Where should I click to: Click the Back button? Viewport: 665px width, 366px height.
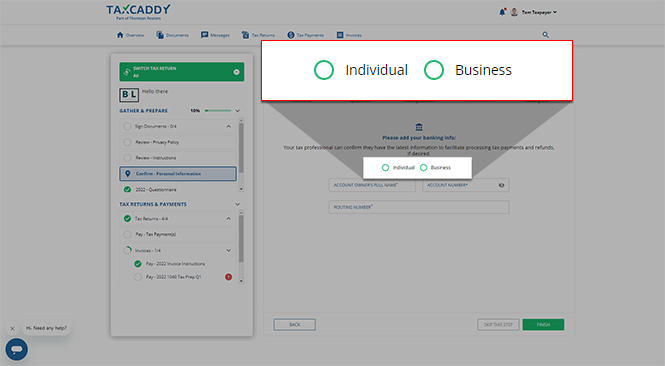[295, 324]
